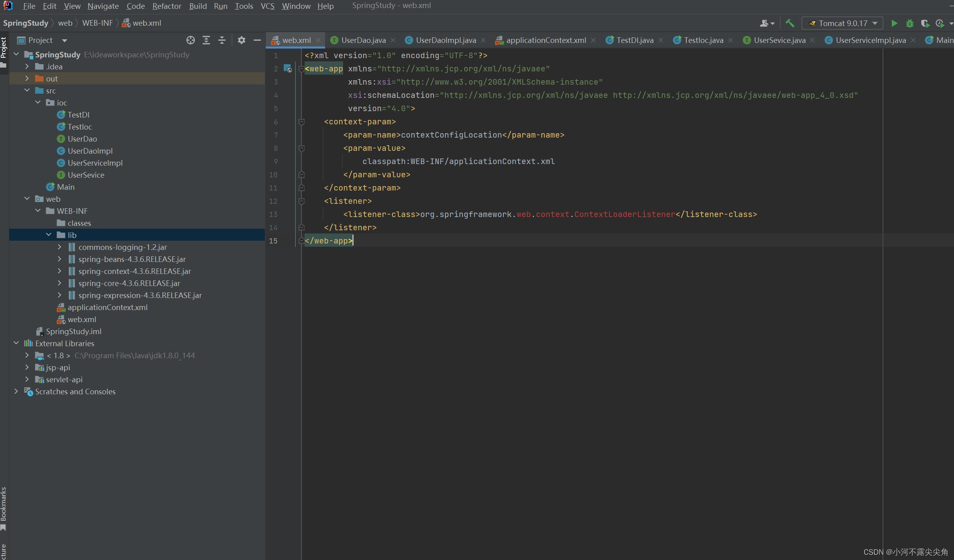Click the Expand All icon in Project panel

(206, 40)
